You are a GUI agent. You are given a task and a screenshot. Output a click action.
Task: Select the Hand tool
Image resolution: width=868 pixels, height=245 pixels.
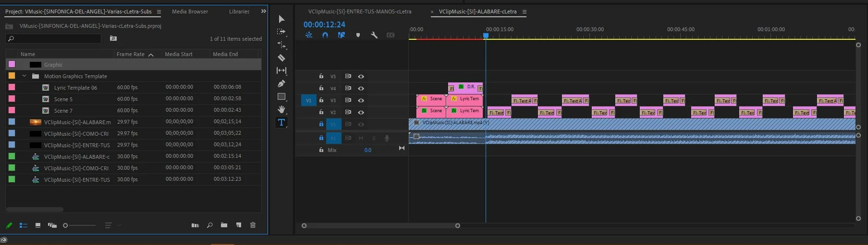click(x=281, y=109)
